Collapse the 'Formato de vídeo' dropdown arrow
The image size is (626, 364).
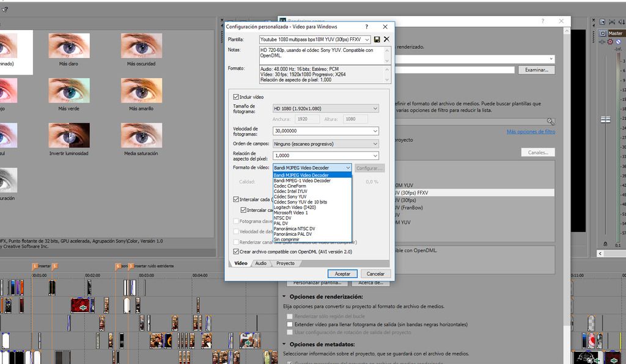tap(348, 168)
